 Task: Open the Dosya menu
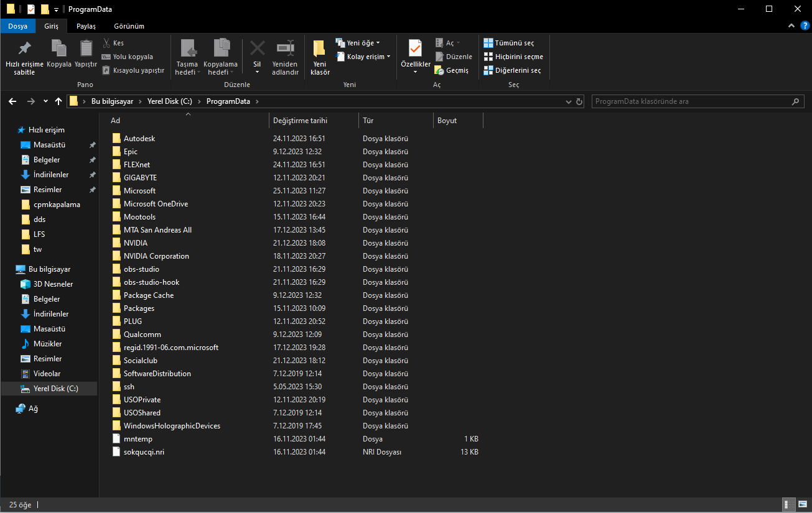18,26
